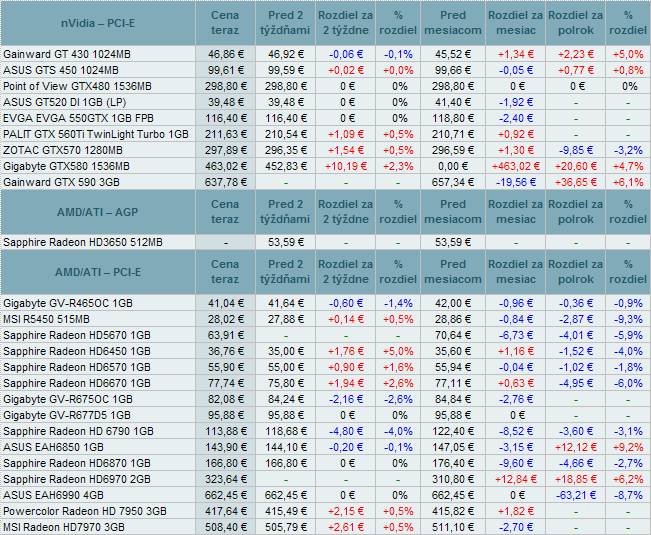The image size is (651, 535).
Task: Click +5,0% two-week percent for HD6450
Action: (x=398, y=351)
